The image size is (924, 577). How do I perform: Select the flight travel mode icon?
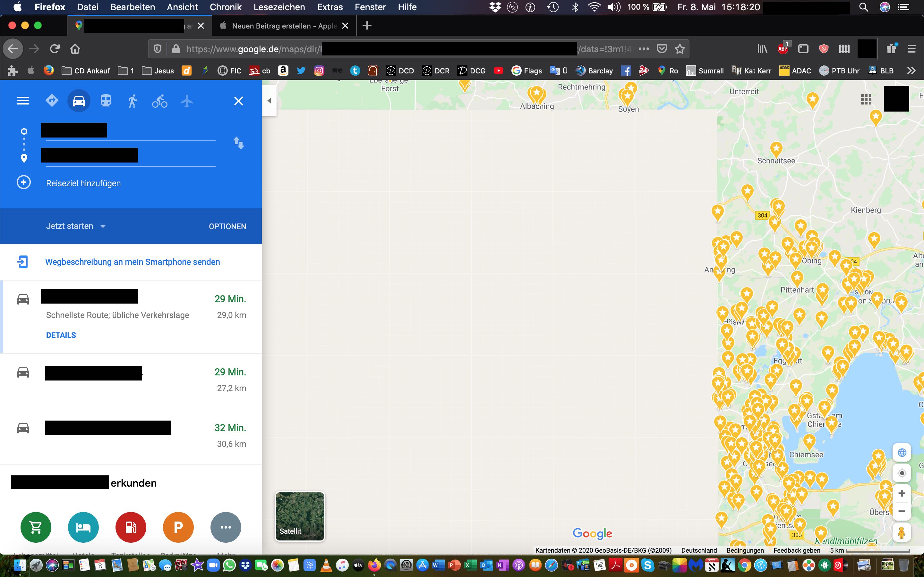[187, 101]
